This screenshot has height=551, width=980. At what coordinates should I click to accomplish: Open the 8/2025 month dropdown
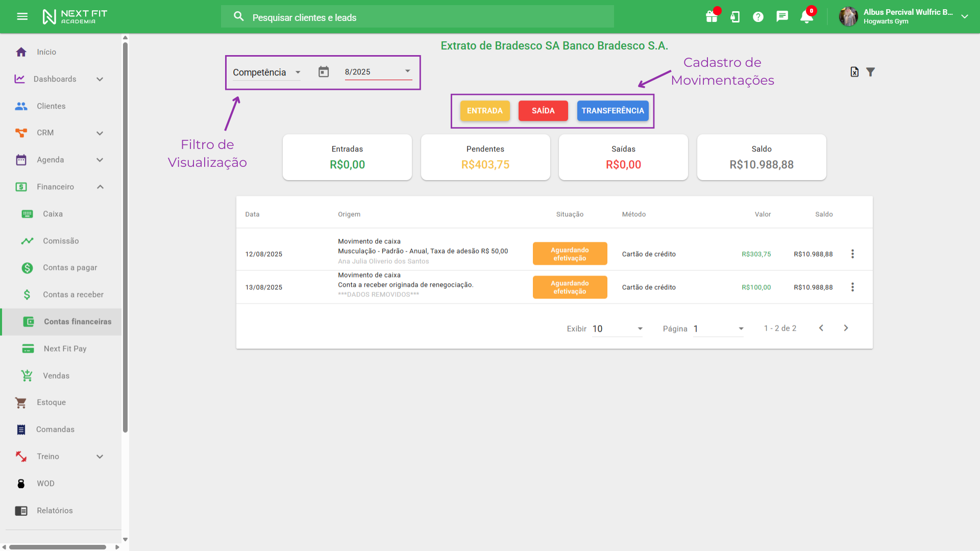coord(378,72)
